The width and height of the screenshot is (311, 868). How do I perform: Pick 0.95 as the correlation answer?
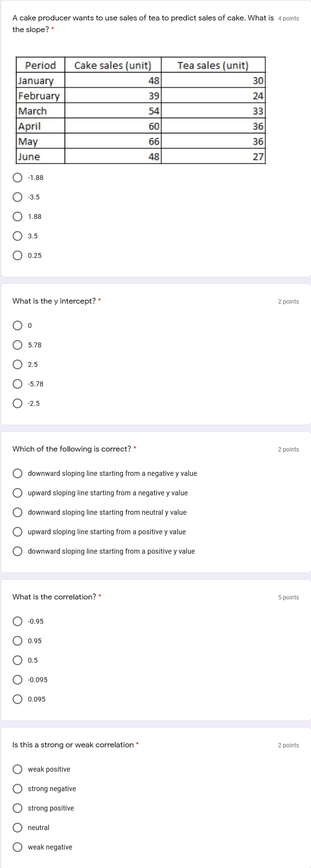tap(17, 641)
